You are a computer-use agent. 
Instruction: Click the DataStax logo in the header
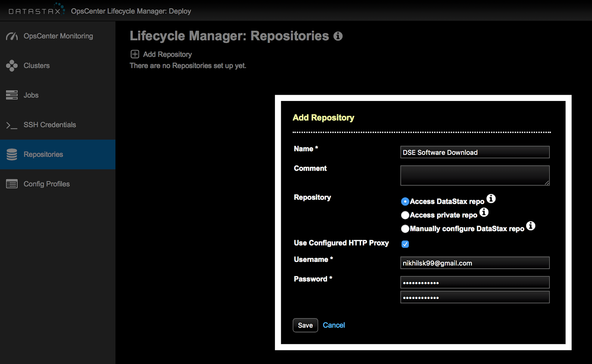click(37, 10)
